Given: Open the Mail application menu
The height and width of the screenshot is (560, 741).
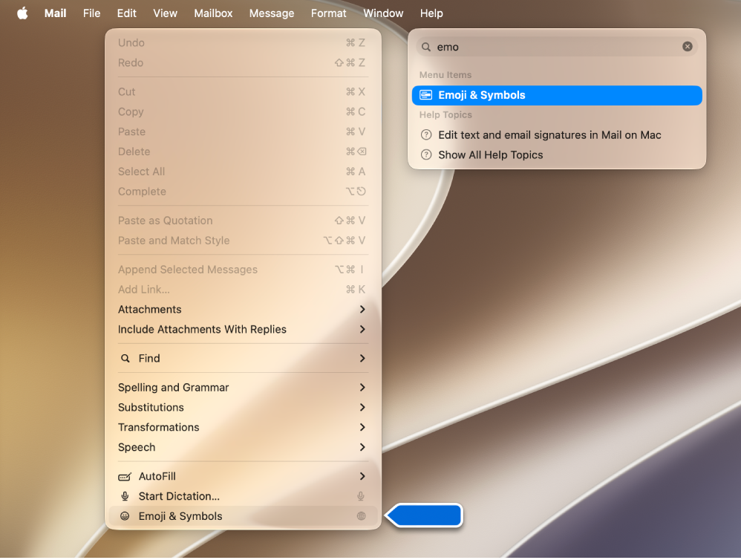Looking at the screenshot, I should tap(55, 13).
